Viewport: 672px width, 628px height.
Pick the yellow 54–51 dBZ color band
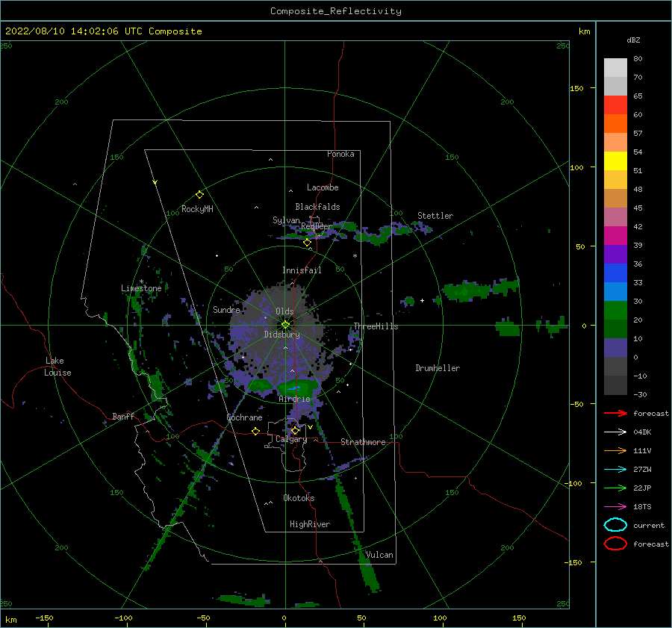(615, 161)
